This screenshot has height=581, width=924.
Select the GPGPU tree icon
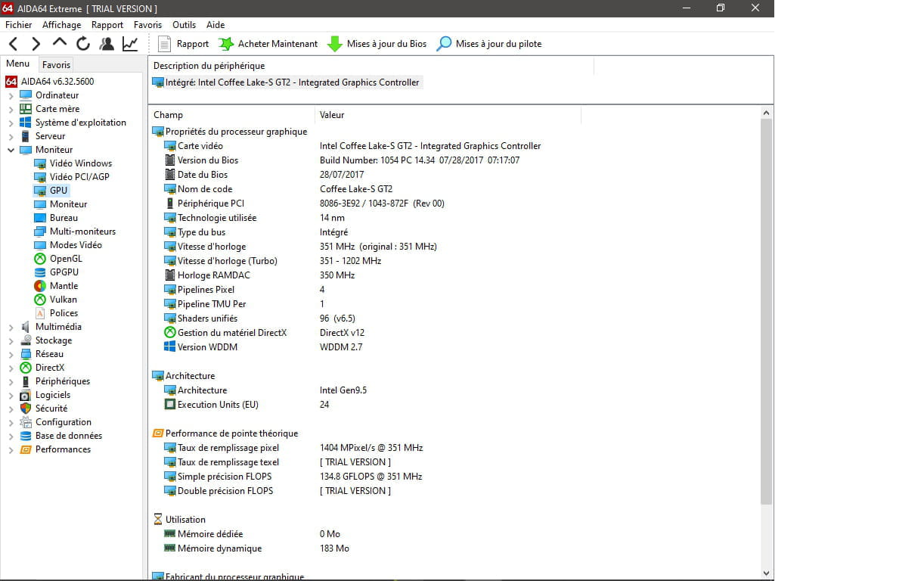point(40,272)
